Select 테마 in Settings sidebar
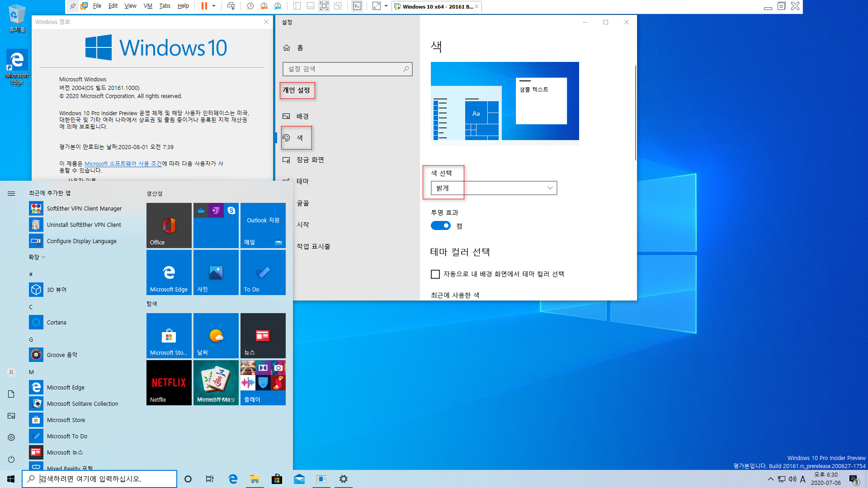Screen dimensions: 868x488 347,181
